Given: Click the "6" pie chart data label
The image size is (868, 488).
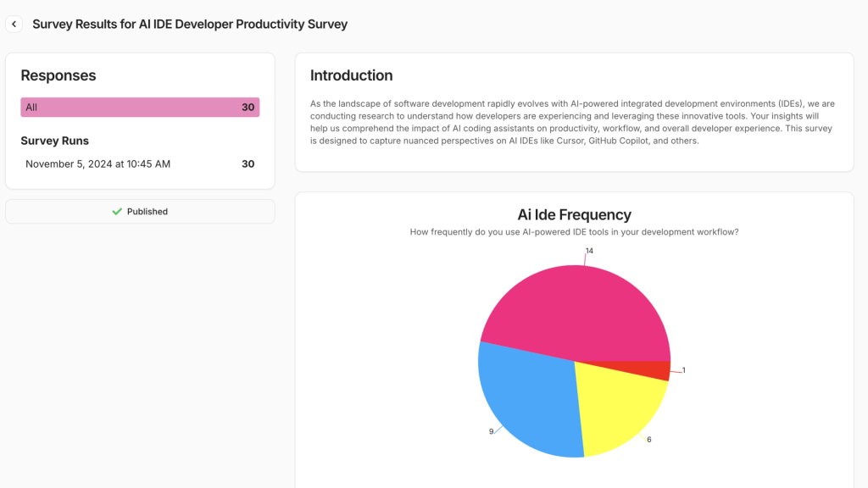Looking at the screenshot, I should click(648, 439).
